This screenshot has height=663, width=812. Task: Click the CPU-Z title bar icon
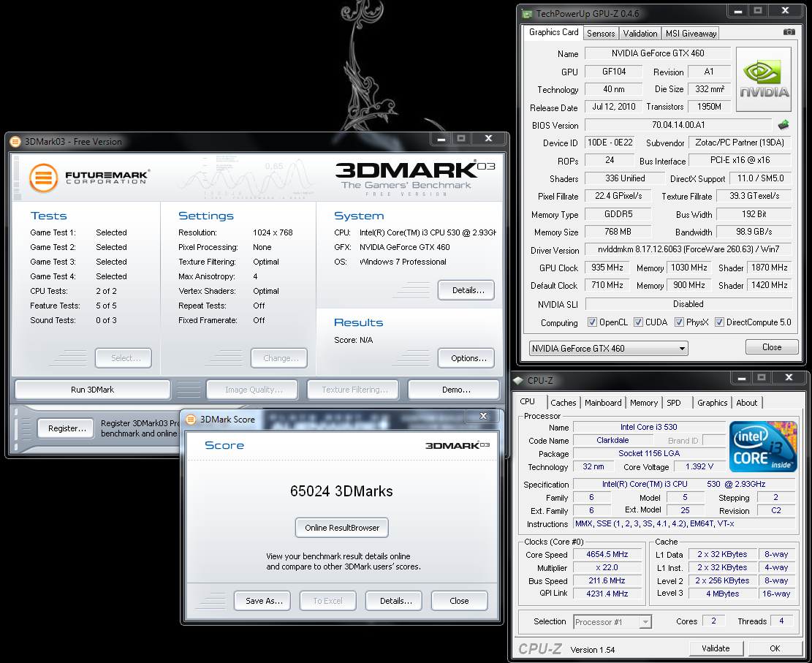[518, 381]
